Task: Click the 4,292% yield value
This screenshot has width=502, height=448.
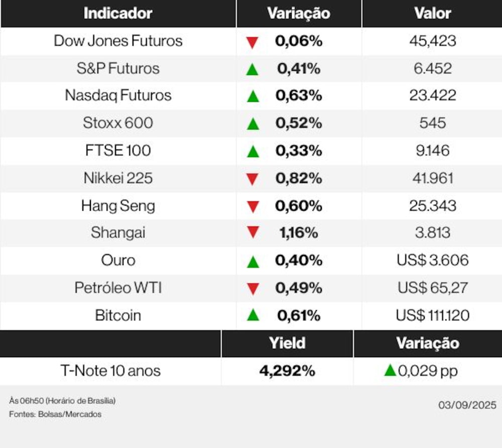Action: tap(287, 371)
